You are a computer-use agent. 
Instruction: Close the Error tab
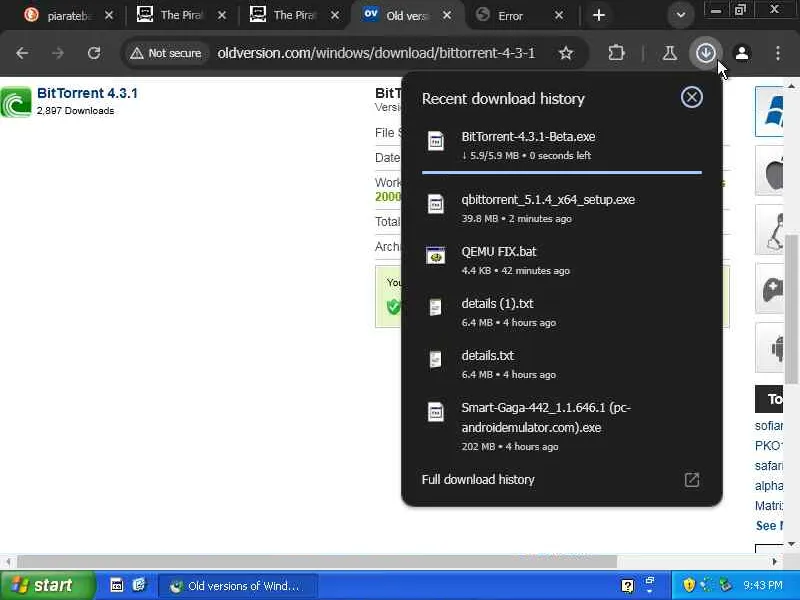(559, 15)
